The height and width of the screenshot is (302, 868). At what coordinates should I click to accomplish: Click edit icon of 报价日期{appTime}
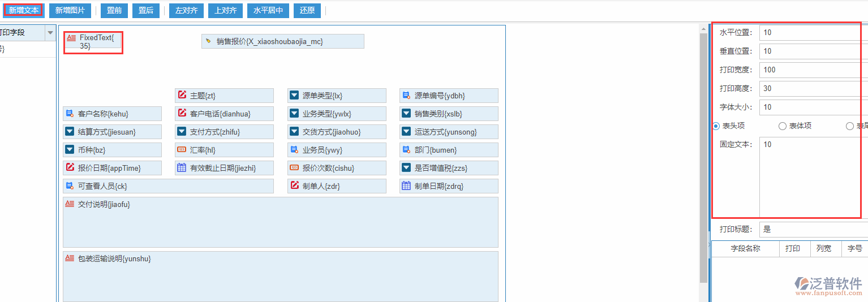[70, 167]
